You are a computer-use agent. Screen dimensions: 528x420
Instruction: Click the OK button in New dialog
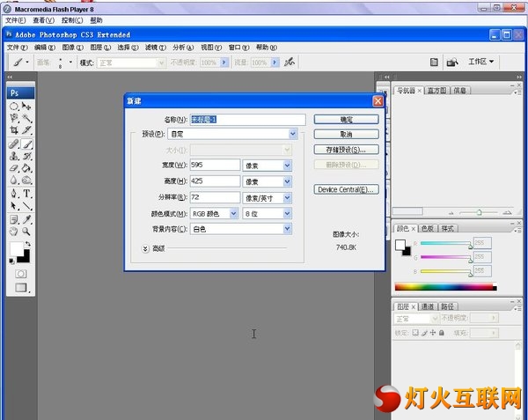[346, 119]
